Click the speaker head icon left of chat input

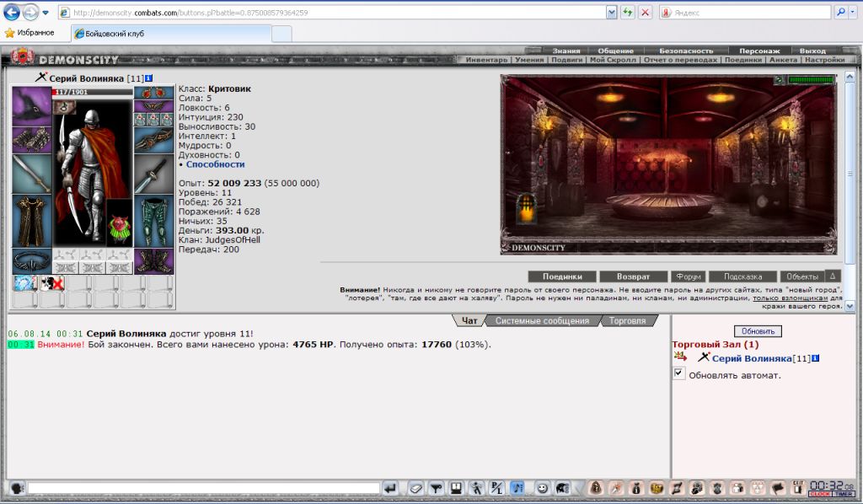coord(17,488)
